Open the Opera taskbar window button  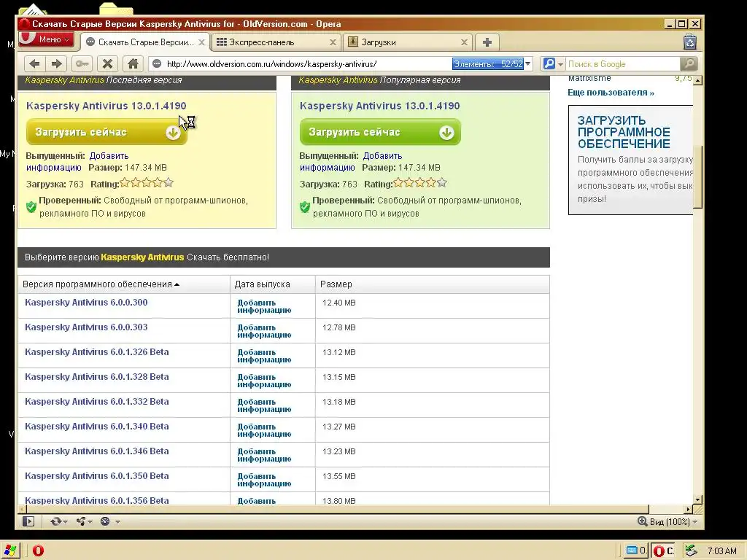(x=664, y=551)
